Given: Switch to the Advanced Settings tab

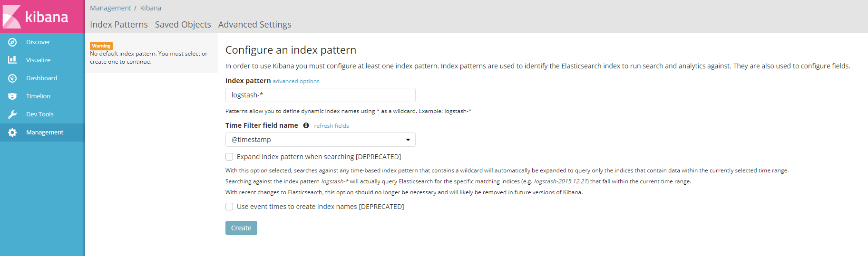Looking at the screenshot, I should [255, 24].
